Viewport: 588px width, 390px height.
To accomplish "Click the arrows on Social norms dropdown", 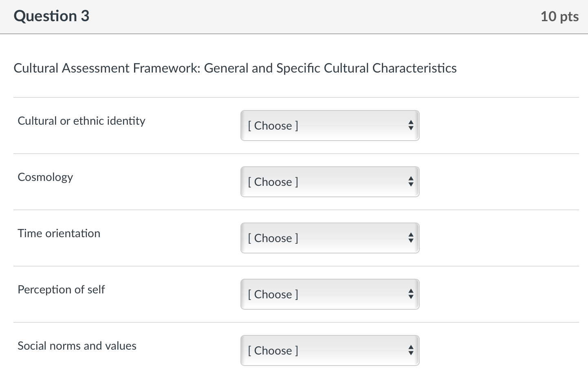I will 411,350.
